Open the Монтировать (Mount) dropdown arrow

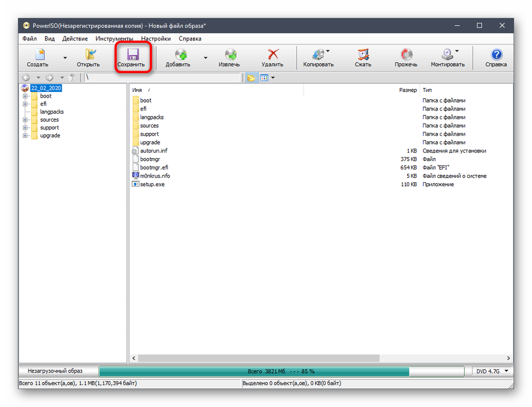pos(457,52)
